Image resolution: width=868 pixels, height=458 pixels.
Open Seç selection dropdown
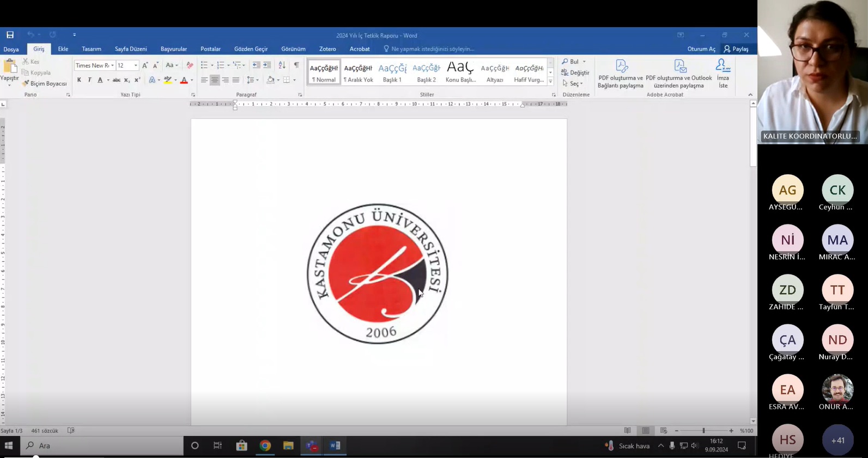pos(573,84)
